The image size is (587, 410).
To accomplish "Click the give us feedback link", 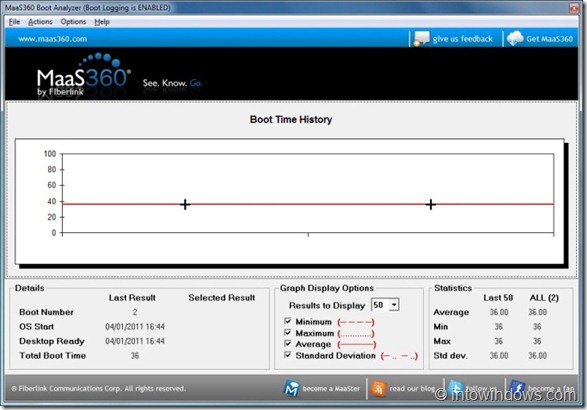I will (463, 39).
